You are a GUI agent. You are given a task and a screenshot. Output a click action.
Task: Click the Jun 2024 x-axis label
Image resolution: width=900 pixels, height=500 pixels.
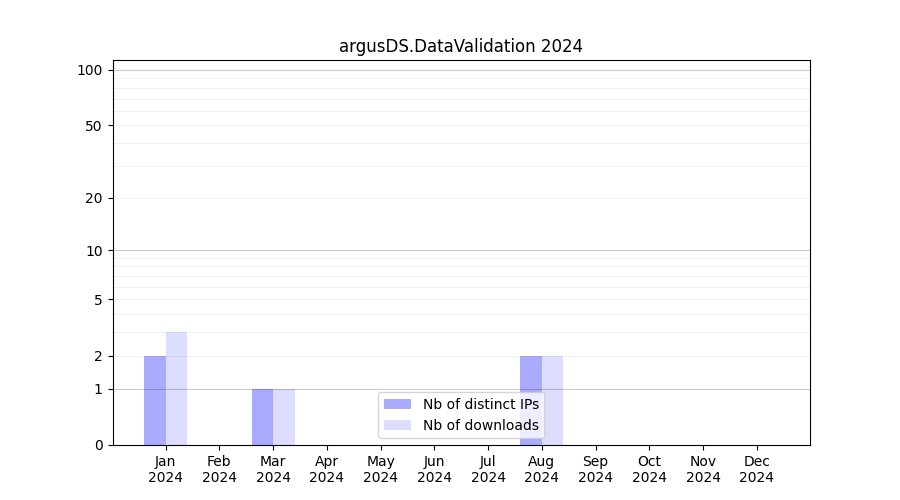(x=434, y=469)
